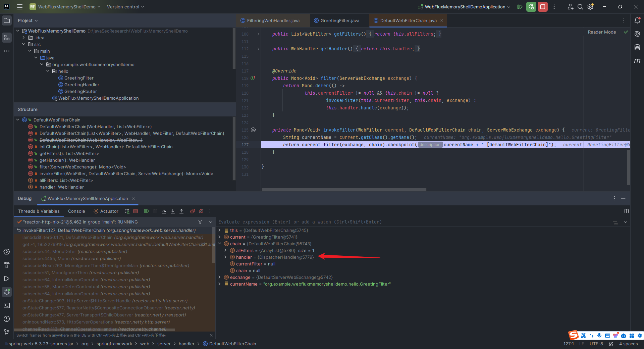644x349 pixels.
Task: Click Step Into in debugger toolbar
Action: pyautogui.click(x=173, y=211)
